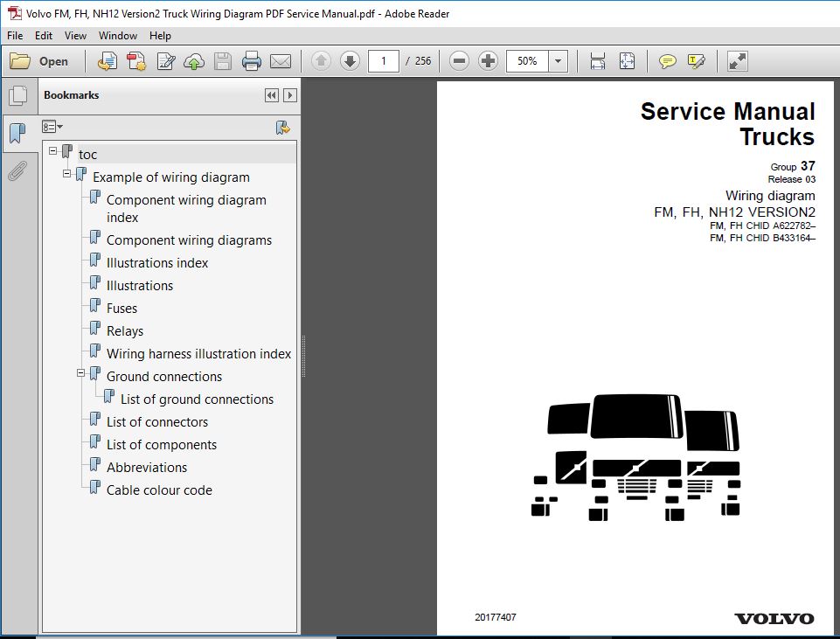Click the 50% zoom value field
The width and height of the screenshot is (840, 639).
(527, 61)
